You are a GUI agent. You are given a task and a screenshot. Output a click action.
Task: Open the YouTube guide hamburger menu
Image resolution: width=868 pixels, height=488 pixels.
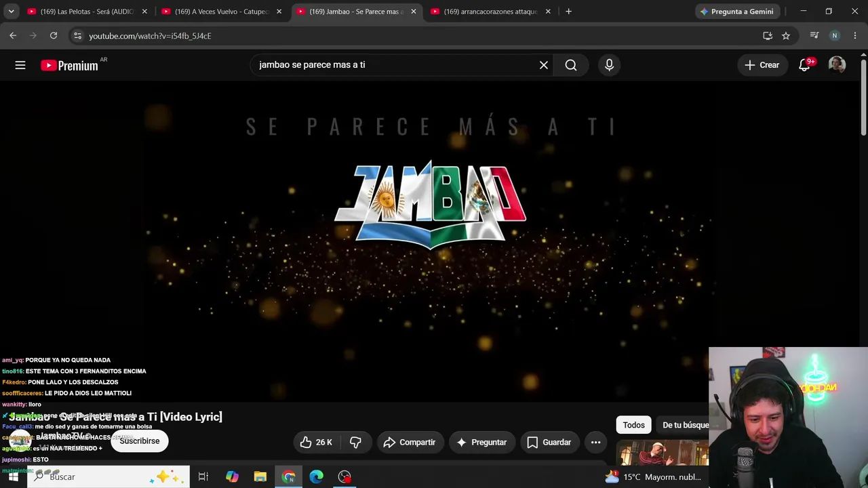click(x=20, y=65)
